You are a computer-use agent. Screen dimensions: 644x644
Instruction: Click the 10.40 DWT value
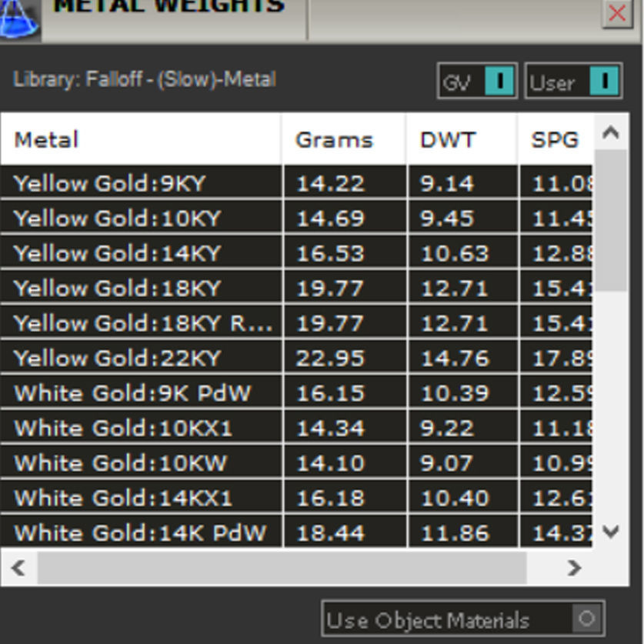point(455,499)
